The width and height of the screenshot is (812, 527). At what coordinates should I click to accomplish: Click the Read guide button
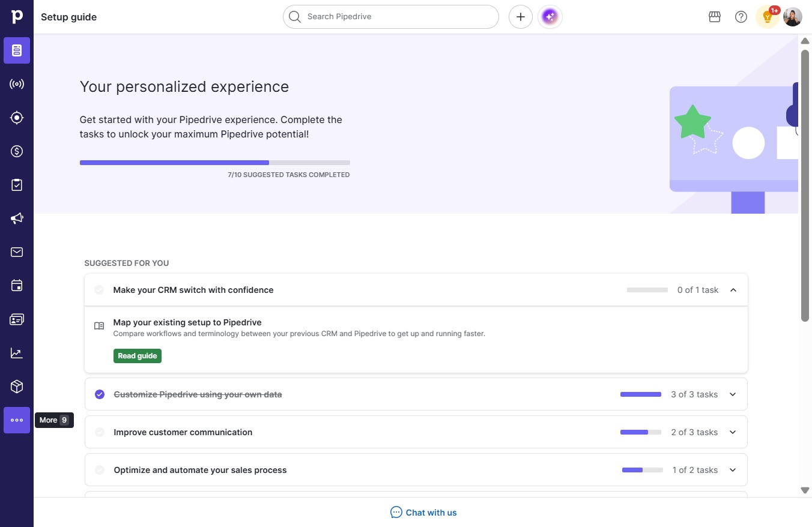coord(138,356)
